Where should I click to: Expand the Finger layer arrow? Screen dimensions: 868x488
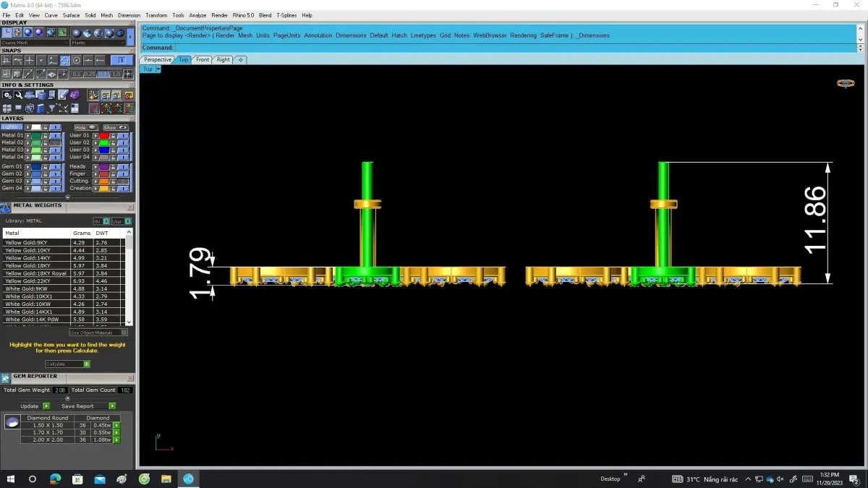pos(95,174)
